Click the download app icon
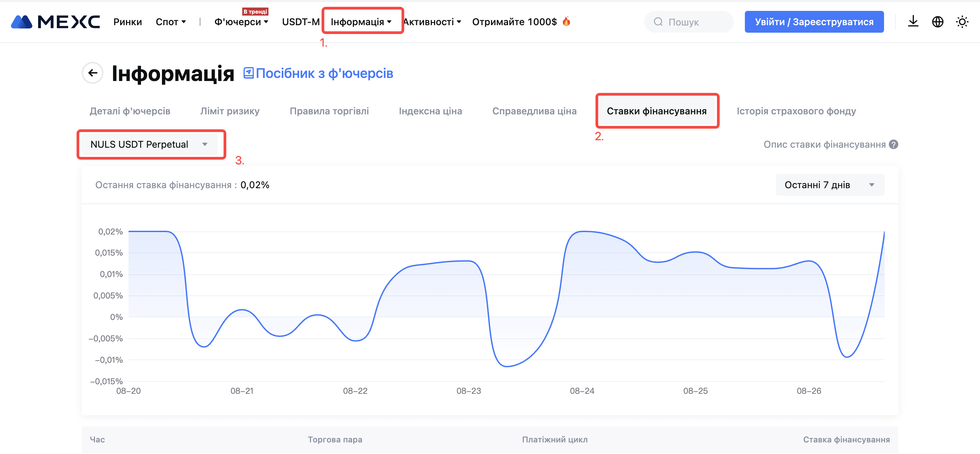This screenshot has height=454, width=980. pos(913,22)
